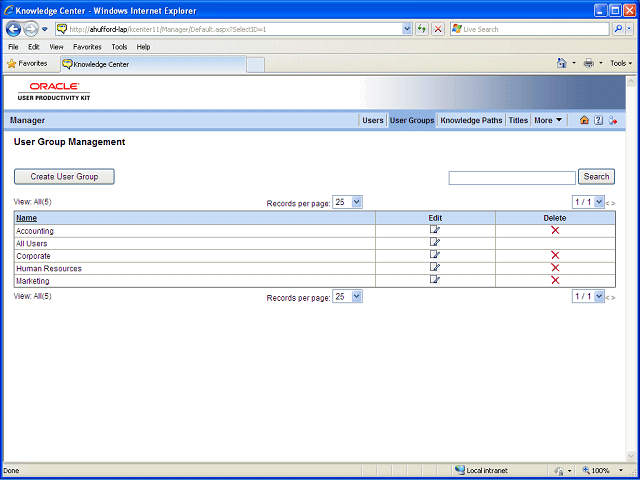Open bottom page selector 1 / 1 dropdown
This screenshot has width=640, height=480.
point(588,297)
